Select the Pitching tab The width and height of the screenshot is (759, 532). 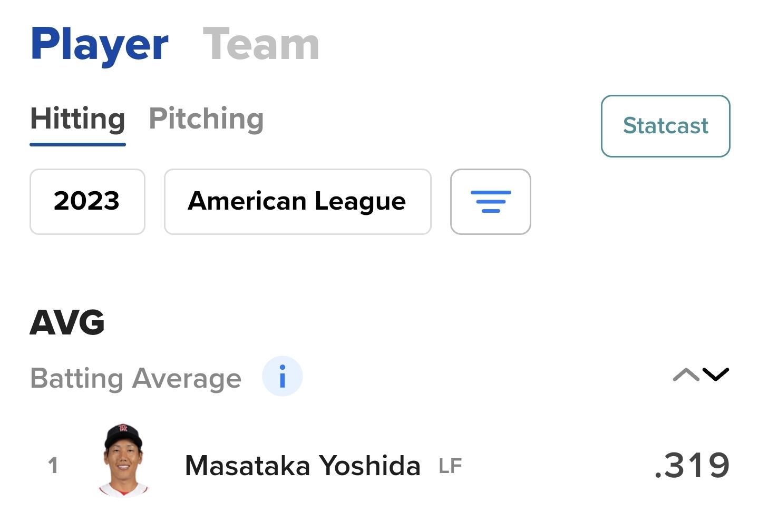[x=206, y=119]
